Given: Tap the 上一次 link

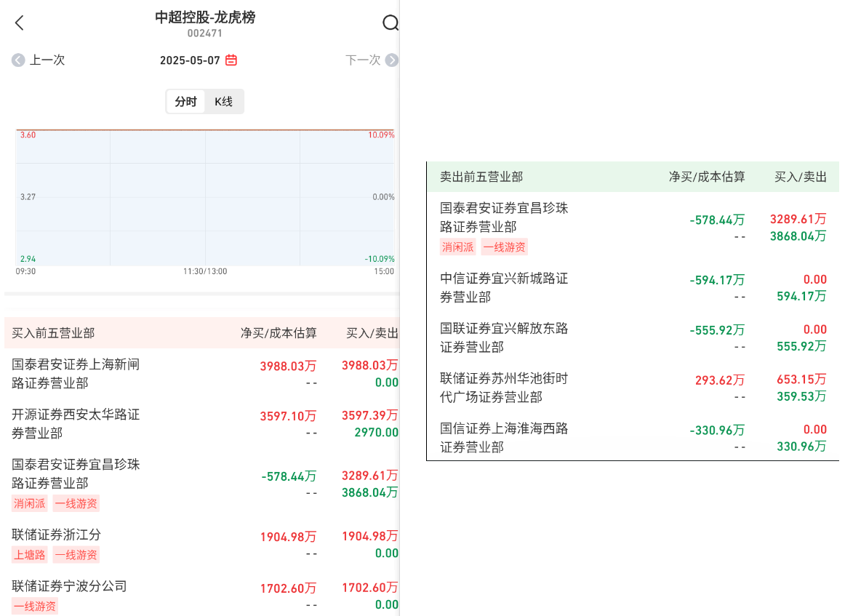Looking at the screenshot, I should pos(47,60).
